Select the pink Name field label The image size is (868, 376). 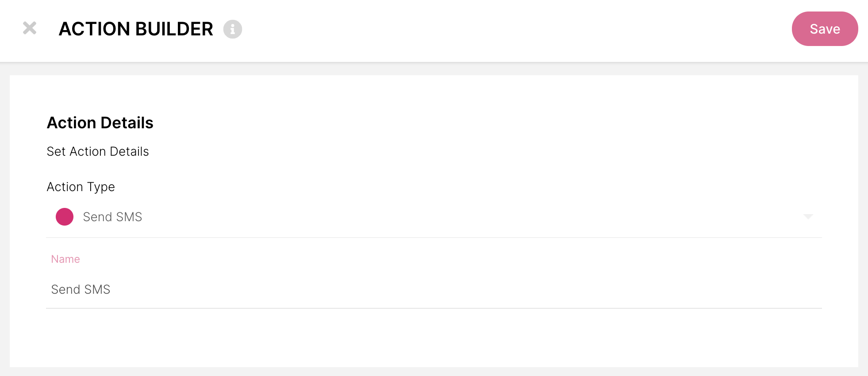click(x=65, y=259)
